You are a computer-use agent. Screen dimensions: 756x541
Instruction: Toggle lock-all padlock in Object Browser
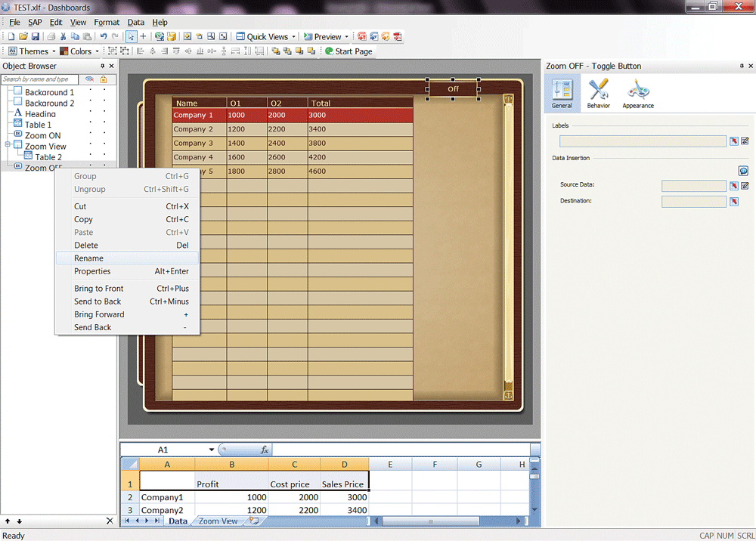(x=104, y=79)
